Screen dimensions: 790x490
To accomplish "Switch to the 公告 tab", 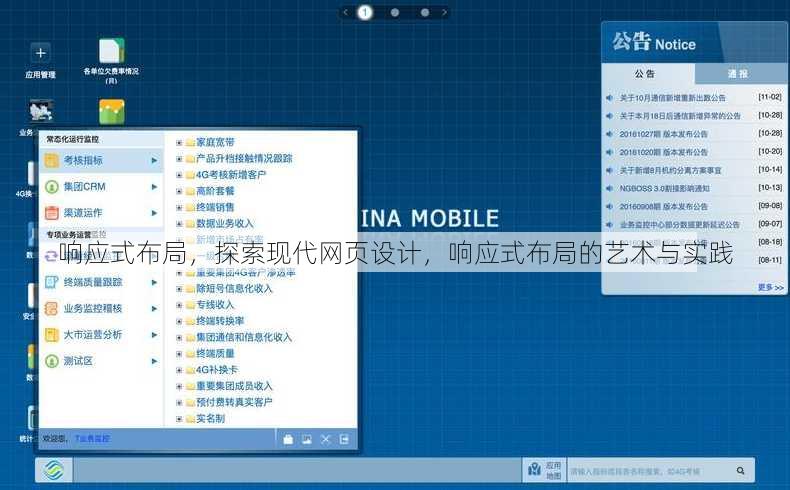I will (648, 74).
